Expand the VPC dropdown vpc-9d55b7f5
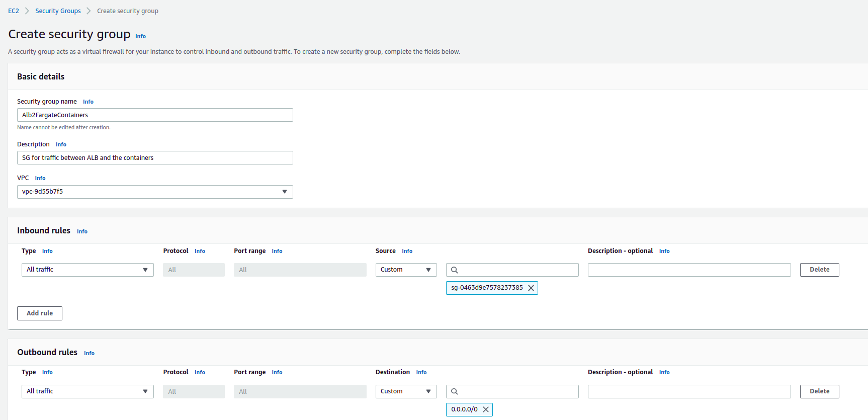The height and width of the screenshot is (420, 868). click(155, 192)
